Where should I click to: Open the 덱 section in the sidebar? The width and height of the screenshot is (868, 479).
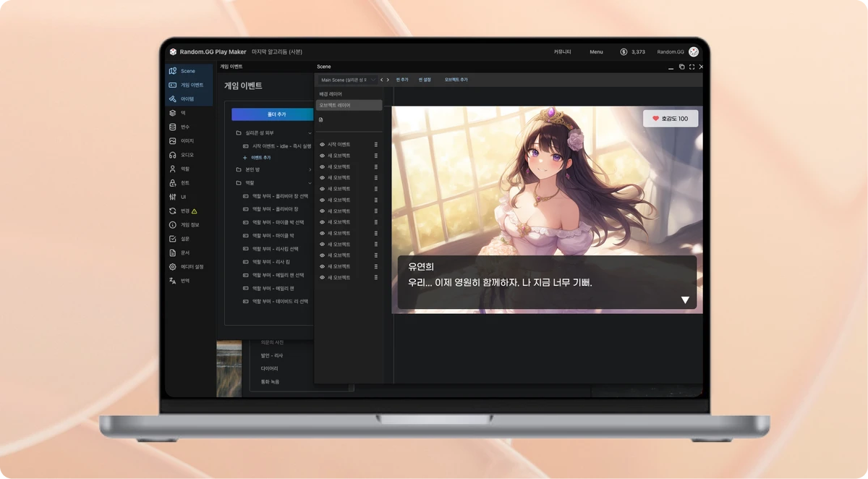[x=177, y=113]
